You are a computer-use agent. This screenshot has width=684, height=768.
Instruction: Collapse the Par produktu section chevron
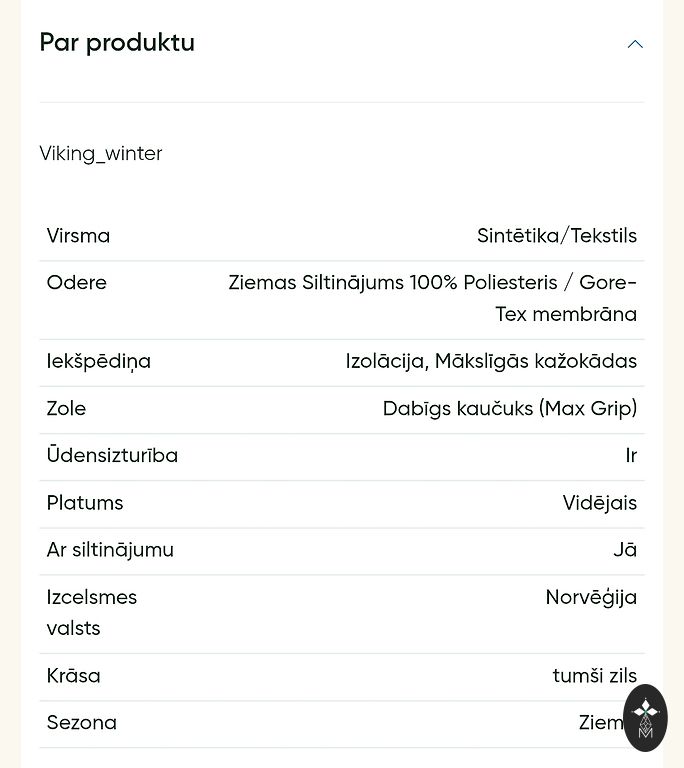635,44
